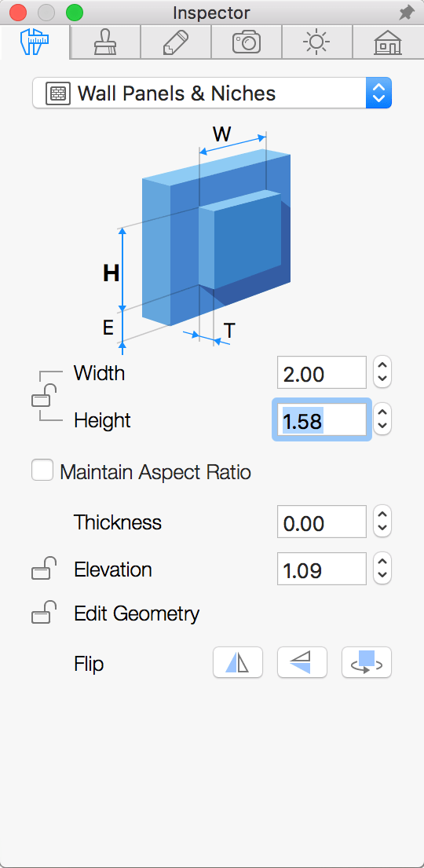Open the Materials paintbrush tab
This screenshot has height=868, width=424.
[x=106, y=42]
